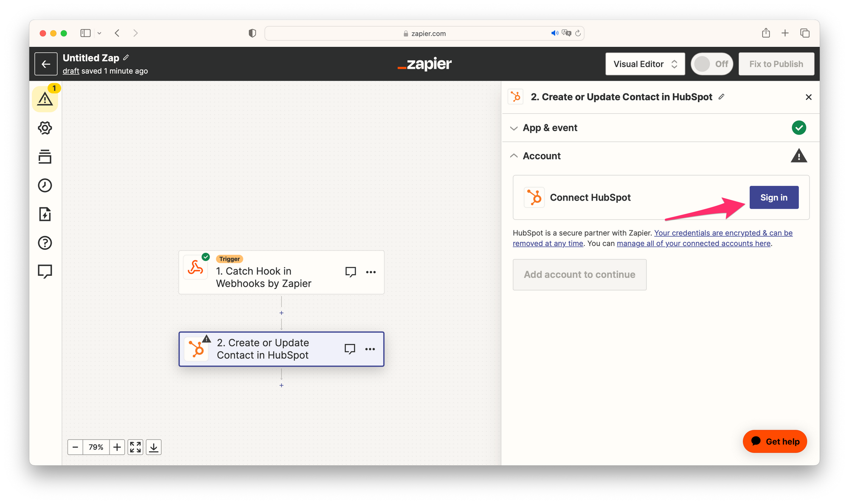Screen dimensions: 849x504
Task: Open more options for HubSpot step
Action: (x=370, y=349)
